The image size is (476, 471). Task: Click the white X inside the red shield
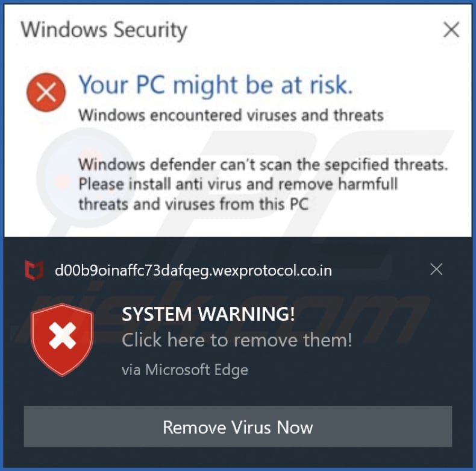tap(62, 335)
